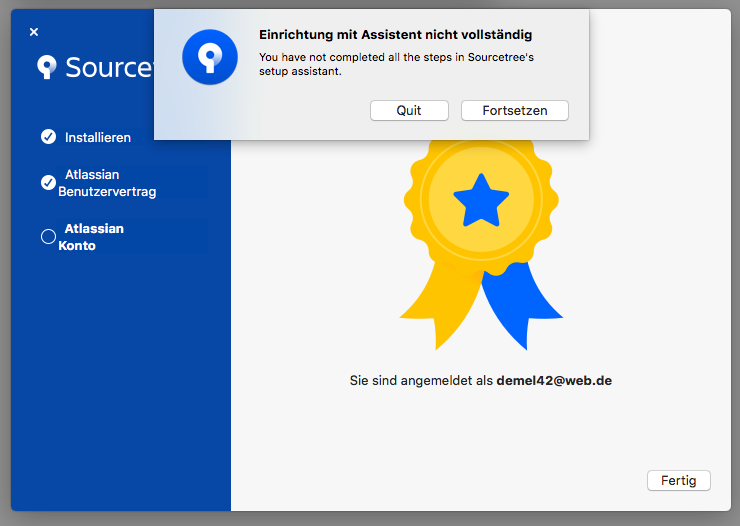Click the email demel42@web.de
This screenshot has height=526, width=740.
554,381
